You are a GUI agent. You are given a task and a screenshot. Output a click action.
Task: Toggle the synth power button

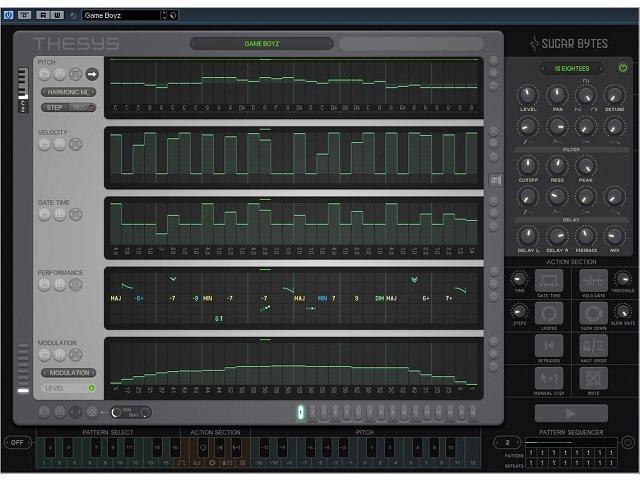coord(623,69)
